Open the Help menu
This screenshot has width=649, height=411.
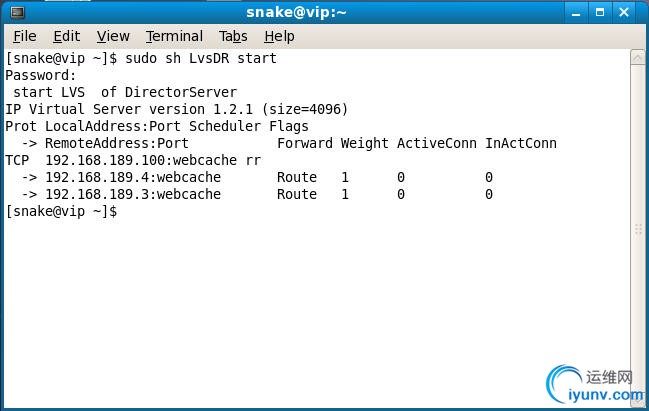279,36
